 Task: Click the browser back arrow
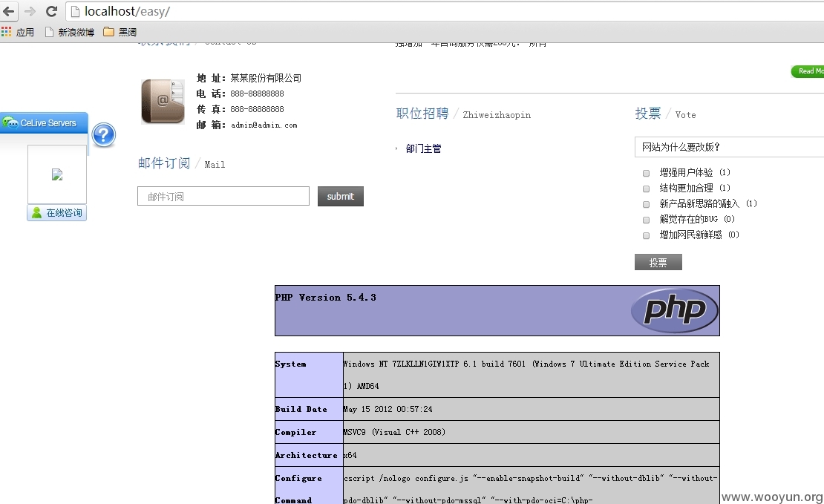(x=9, y=11)
